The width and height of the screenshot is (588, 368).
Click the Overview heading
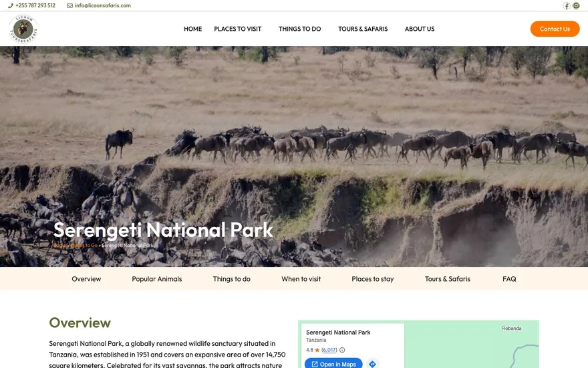click(80, 323)
